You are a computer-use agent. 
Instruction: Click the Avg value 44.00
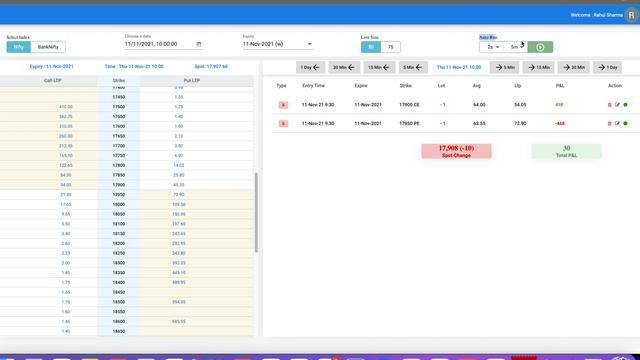pyautogui.click(x=479, y=105)
